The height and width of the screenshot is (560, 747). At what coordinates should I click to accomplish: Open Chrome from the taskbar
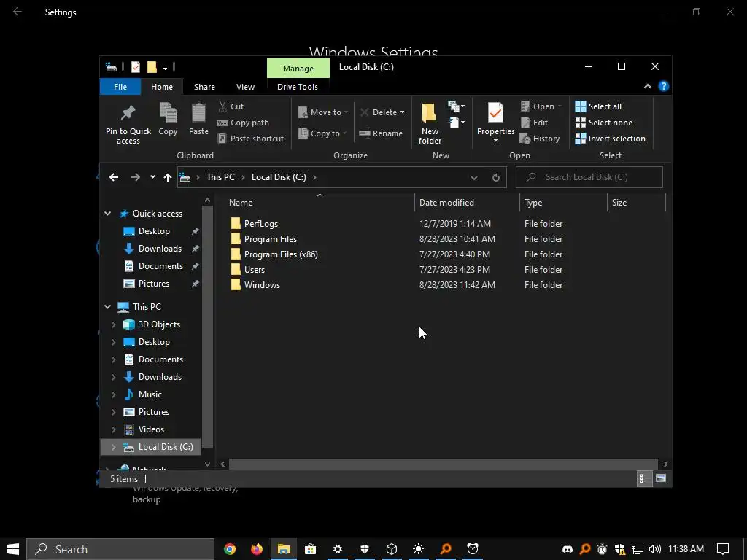point(230,549)
